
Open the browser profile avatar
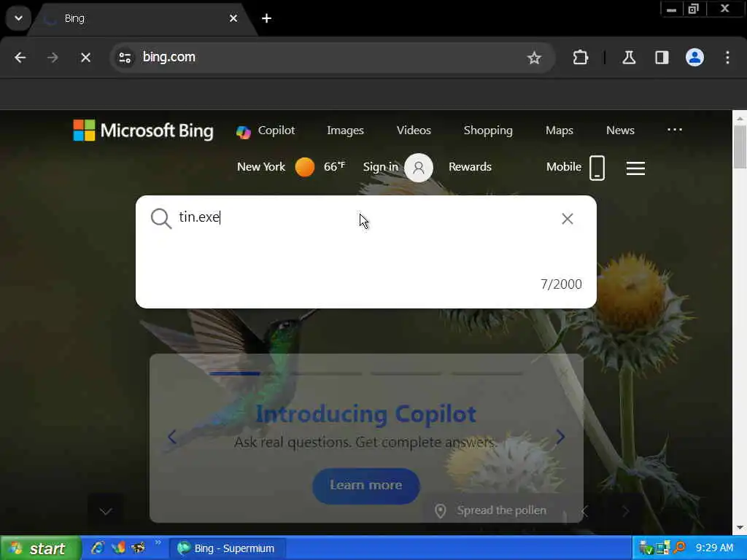click(x=694, y=58)
